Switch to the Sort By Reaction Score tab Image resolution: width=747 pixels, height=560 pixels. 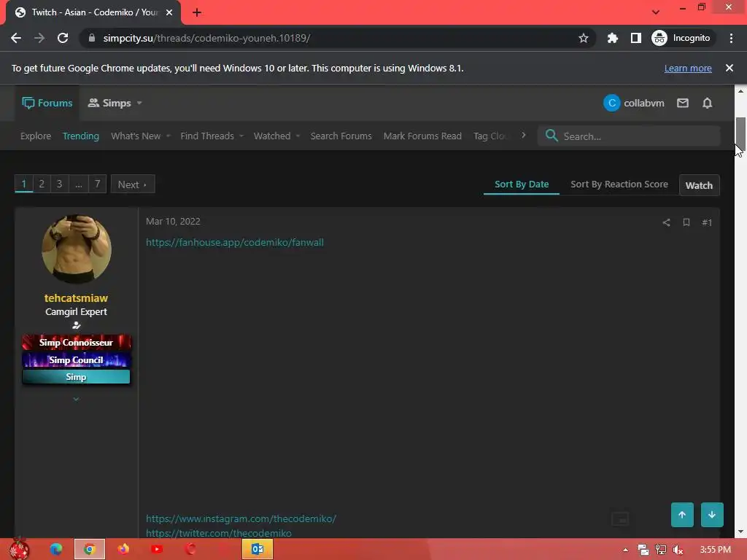click(619, 184)
